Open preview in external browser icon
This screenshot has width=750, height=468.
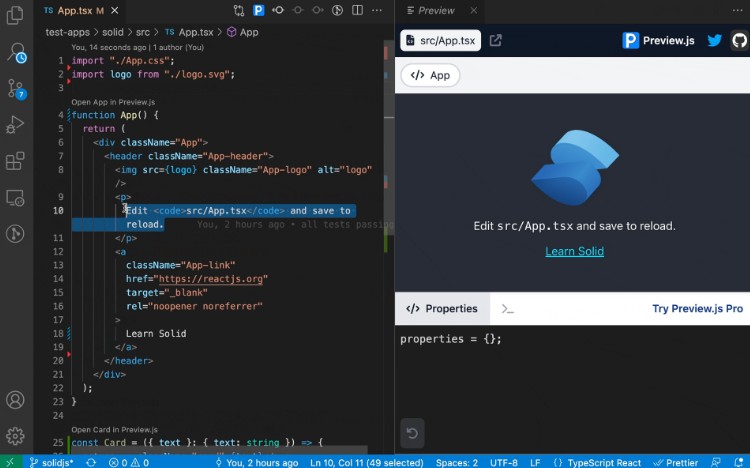point(495,41)
